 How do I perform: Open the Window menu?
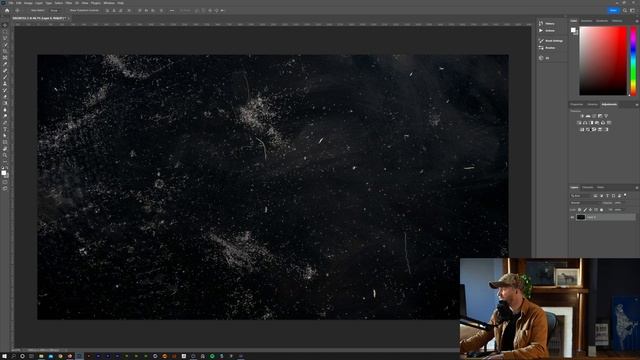109,3
